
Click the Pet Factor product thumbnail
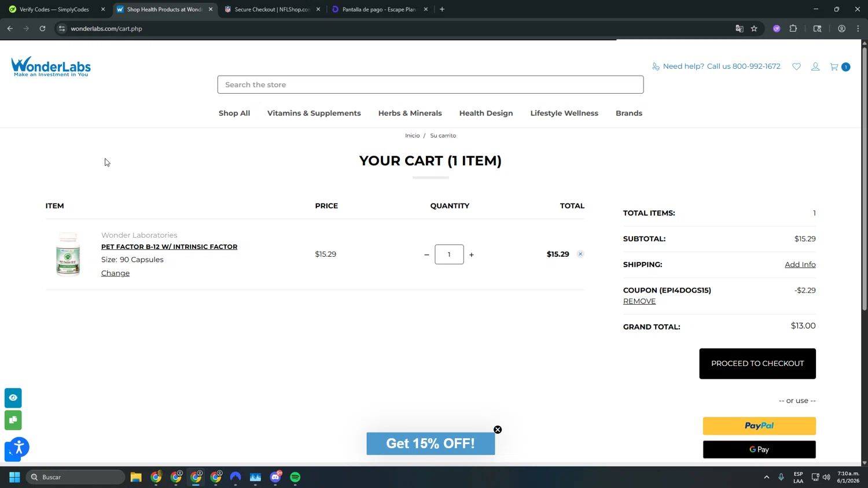(68, 254)
